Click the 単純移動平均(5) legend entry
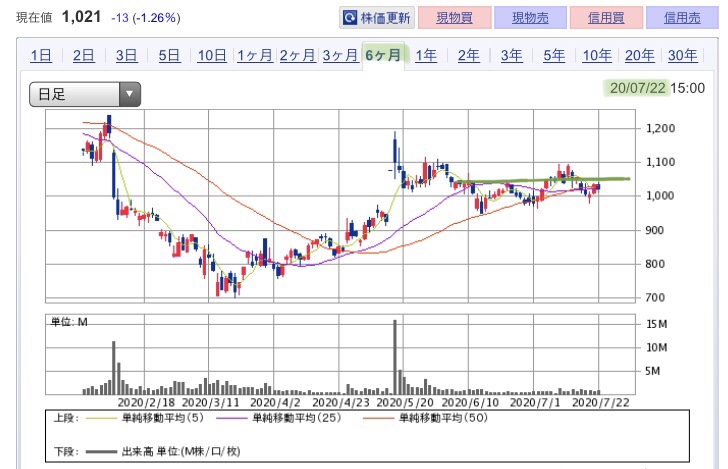This screenshot has height=469, width=728. 145,418
